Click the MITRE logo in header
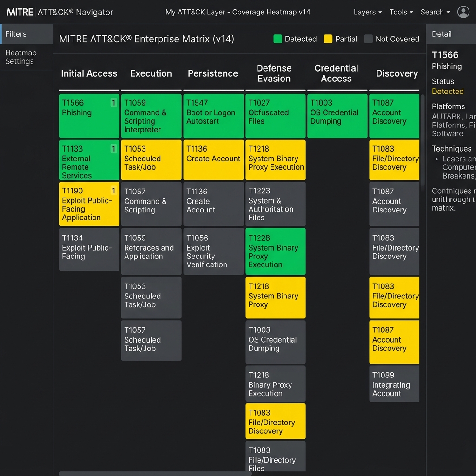The image size is (476, 476). click(20, 12)
